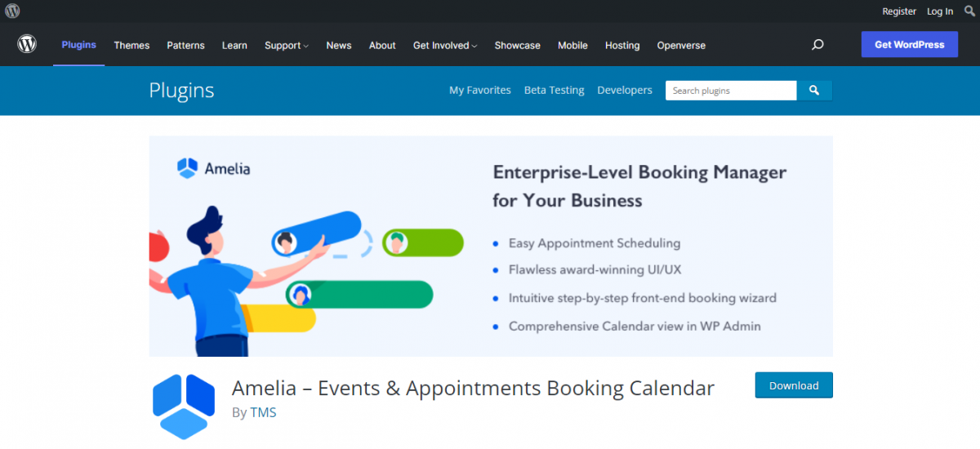Click the admin bar search icon
The height and width of the screenshot is (449, 980).
[x=969, y=11]
